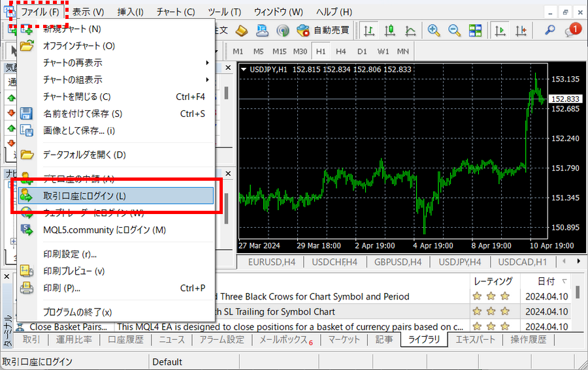This screenshot has height=370, width=588.
Task: Choose 画像として保存... (i) menu entry
Action: [x=116, y=131]
